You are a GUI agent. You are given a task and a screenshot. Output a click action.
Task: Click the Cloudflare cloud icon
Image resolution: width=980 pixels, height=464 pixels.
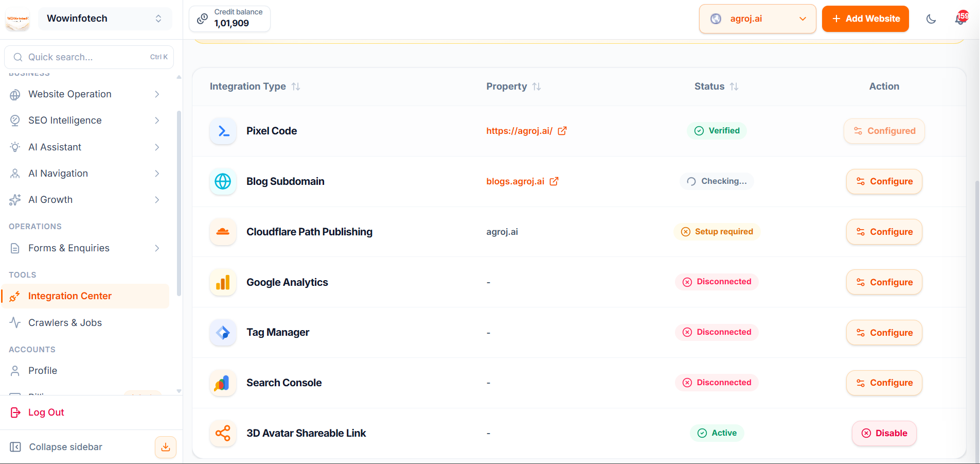tap(223, 232)
